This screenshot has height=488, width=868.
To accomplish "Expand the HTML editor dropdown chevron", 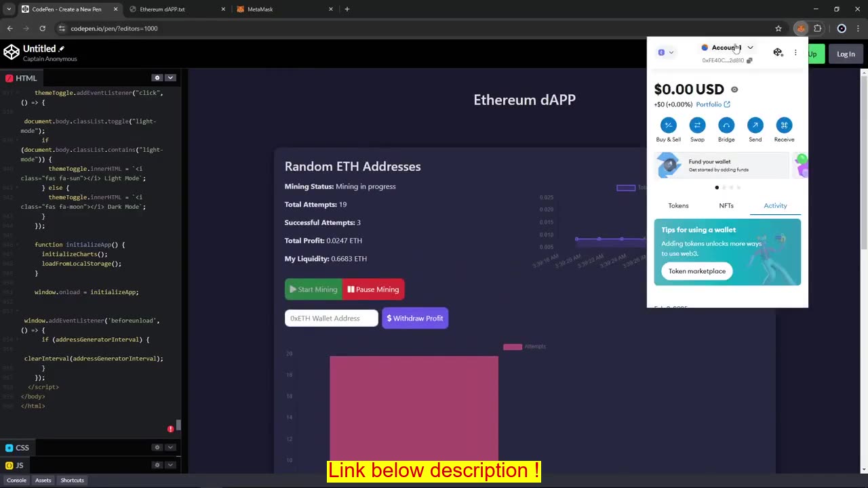I will (x=171, y=78).
